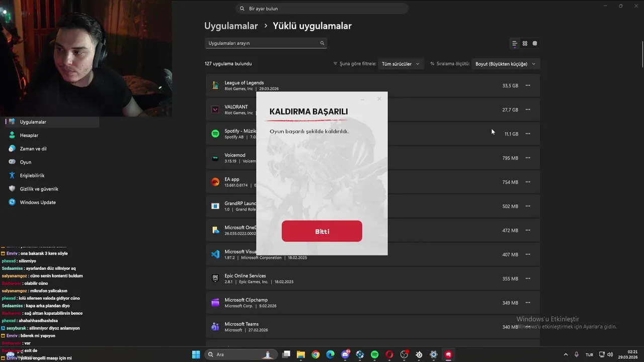Open Microsoft Edge from taskbar
Image resolution: width=644 pixels, height=362 pixels.
(x=330, y=354)
